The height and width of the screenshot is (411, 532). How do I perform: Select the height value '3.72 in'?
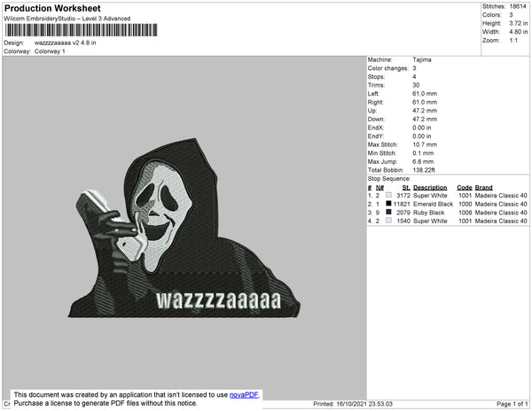click(518, 23)
